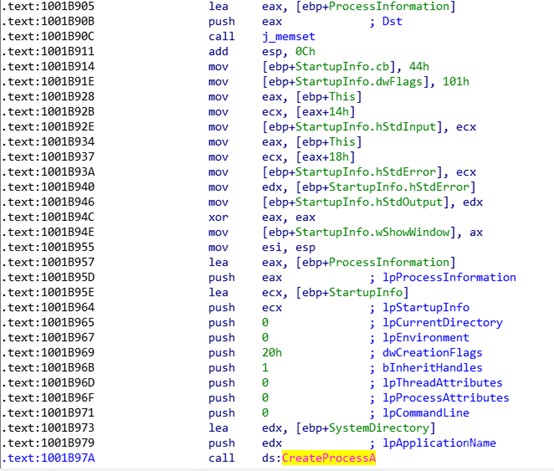Select address .text:1001B955

click(x=48, y=247)
